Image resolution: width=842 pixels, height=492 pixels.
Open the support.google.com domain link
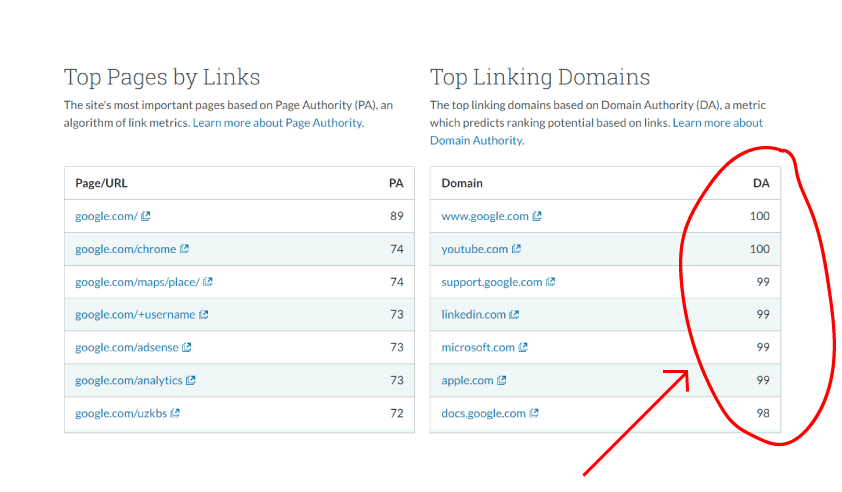pyautogui.click(x=491, y=282)
